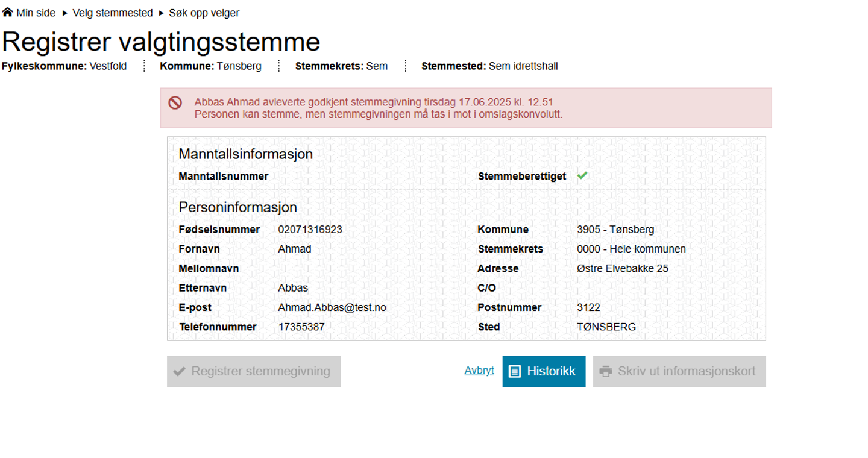Click the breadcrumb arrow before Velg stemmested
The height and width of the screenshot is (458, 868).
point(65,13)
